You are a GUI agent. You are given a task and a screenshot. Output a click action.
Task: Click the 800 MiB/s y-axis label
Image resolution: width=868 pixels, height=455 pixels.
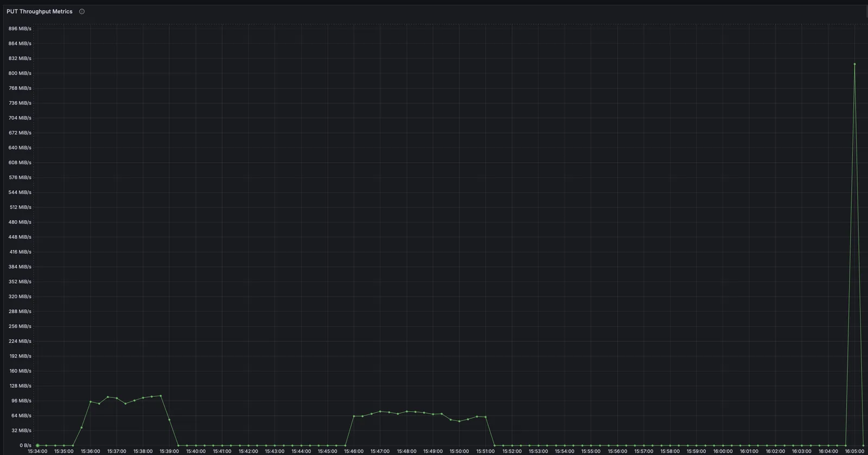tap(20, 73)
